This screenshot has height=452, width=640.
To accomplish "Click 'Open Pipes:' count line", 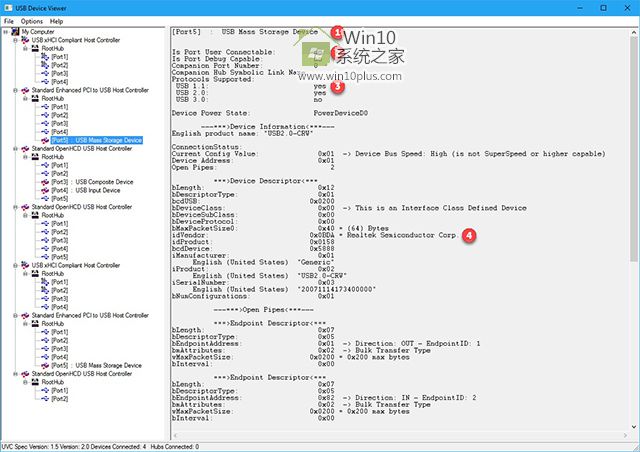I will [x=253, y=167].
